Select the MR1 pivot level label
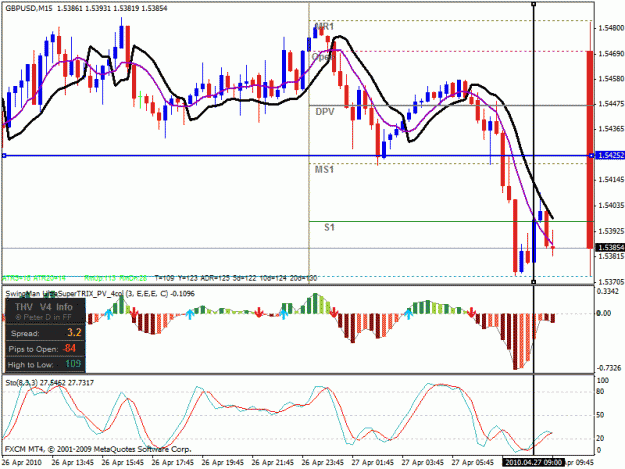 click(324, 27)
